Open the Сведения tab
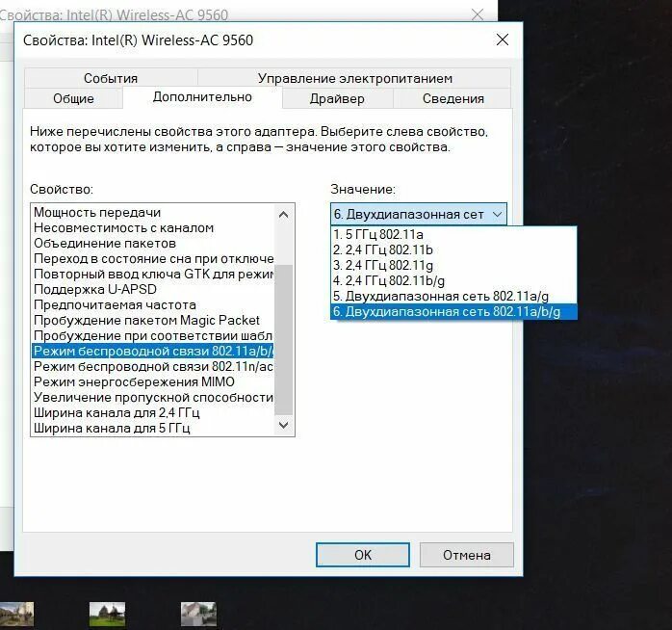Viewport: 672px width, 630px height. tap(452, 98)
